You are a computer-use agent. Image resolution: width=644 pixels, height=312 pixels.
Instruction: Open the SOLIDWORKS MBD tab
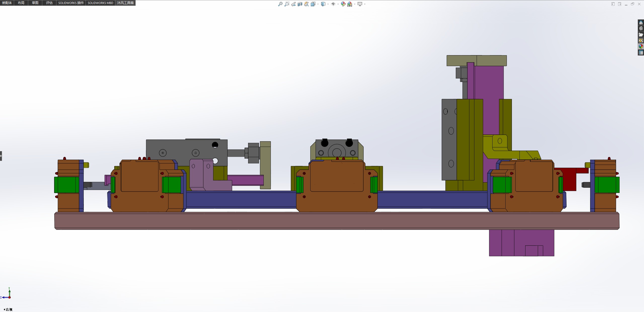tap(100, 3)
